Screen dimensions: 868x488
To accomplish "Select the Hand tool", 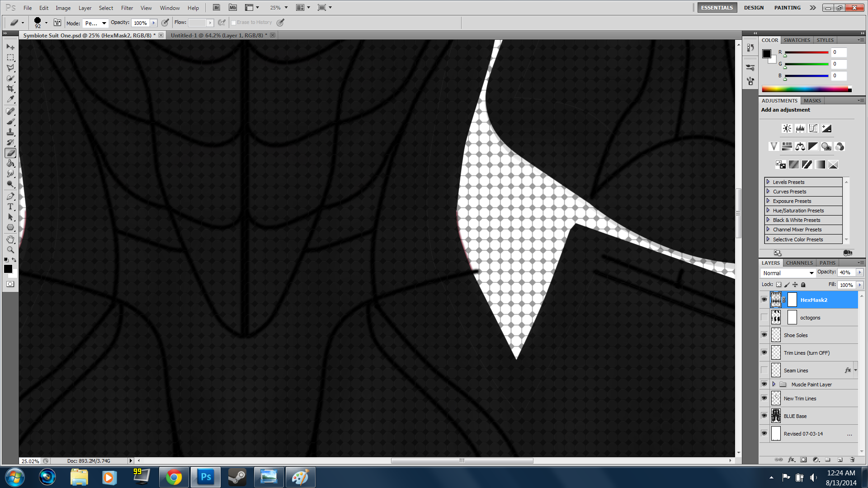I will pyautogui.click(x=10, y=239).
